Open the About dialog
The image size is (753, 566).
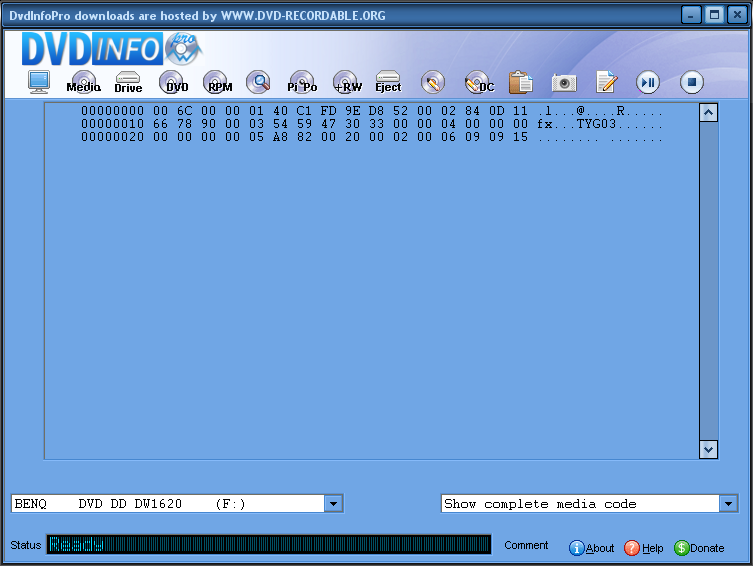592,548
